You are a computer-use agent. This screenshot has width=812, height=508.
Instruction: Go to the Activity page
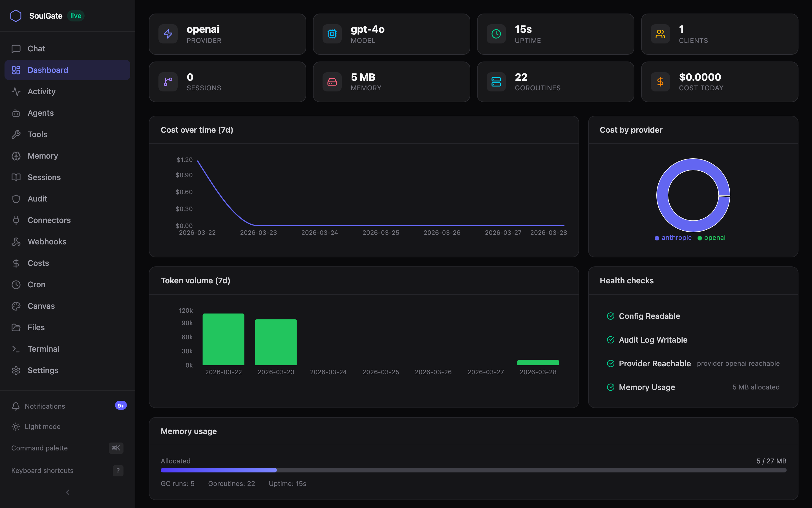tap(67, 91)
